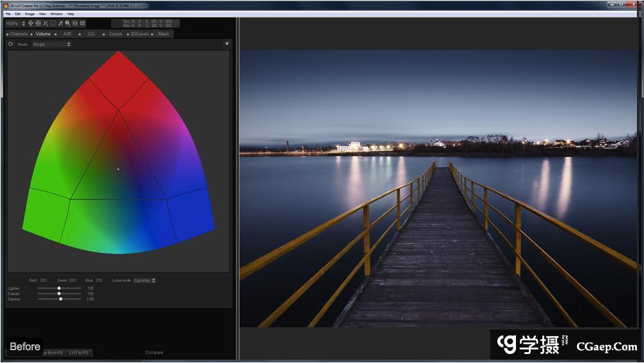Click the LUT to PS button
The height and width of the screenshot is (363, 644).
(x=79, y=353)
